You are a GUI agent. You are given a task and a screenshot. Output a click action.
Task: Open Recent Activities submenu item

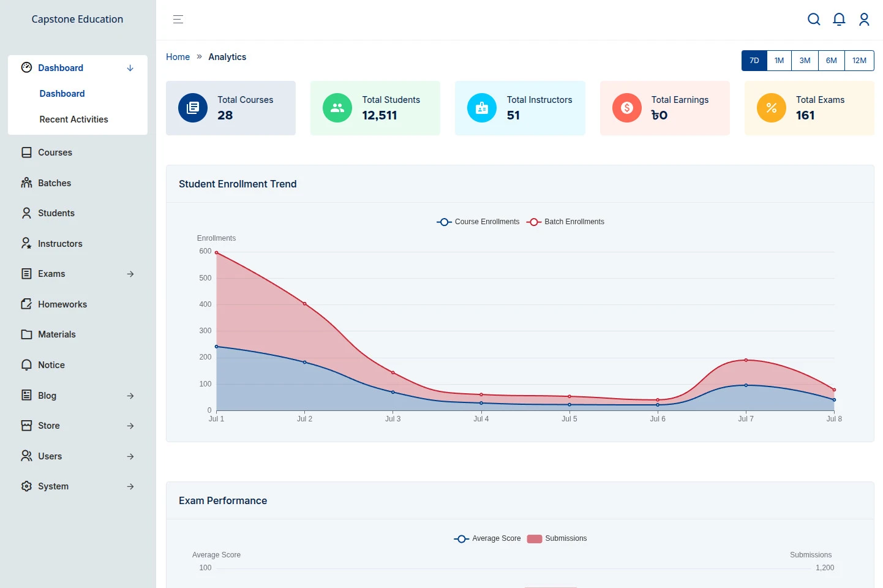tap(74, 119)
